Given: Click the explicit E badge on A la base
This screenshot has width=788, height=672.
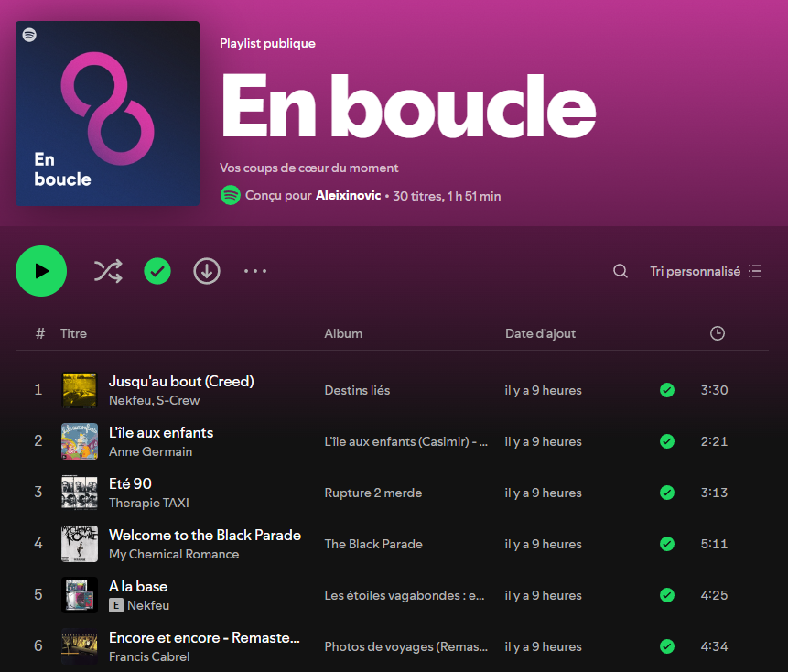Looking at the screenshot, I should tap(116, 606).
